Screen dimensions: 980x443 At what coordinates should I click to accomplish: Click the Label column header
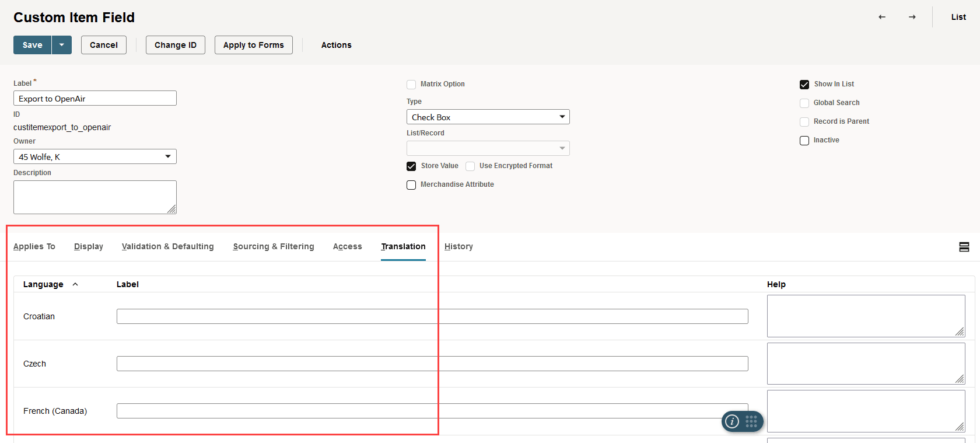pyautogui.click(x=128, y=284)
